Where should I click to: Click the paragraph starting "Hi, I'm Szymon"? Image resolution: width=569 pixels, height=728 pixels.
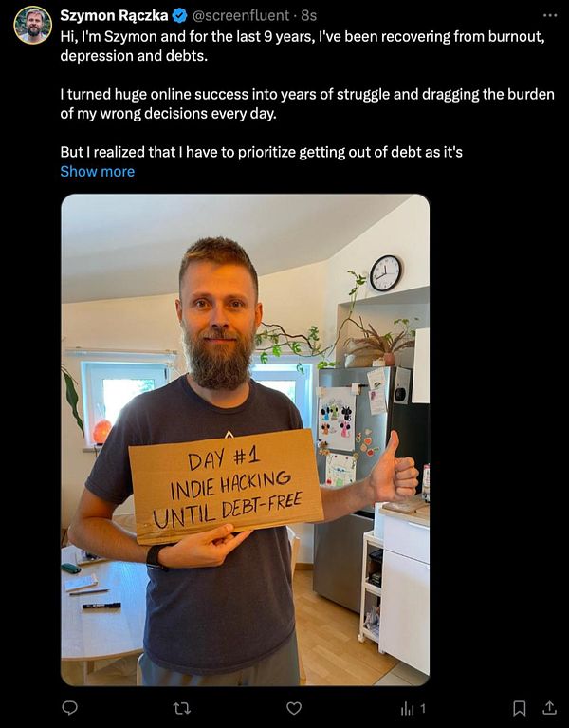tap(303, 46)
